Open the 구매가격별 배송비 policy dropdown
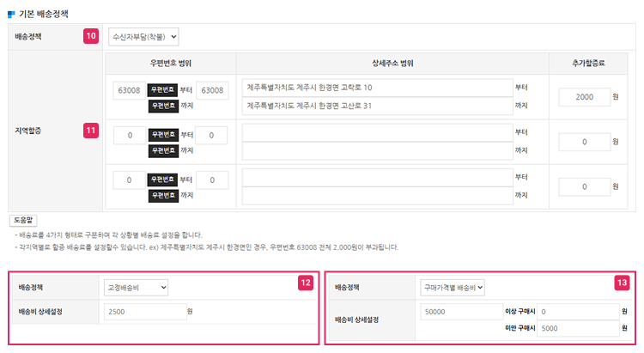Image resolution: width=644 pixels, height=353 pixels. pyautogui.click(x=453, y=288)
